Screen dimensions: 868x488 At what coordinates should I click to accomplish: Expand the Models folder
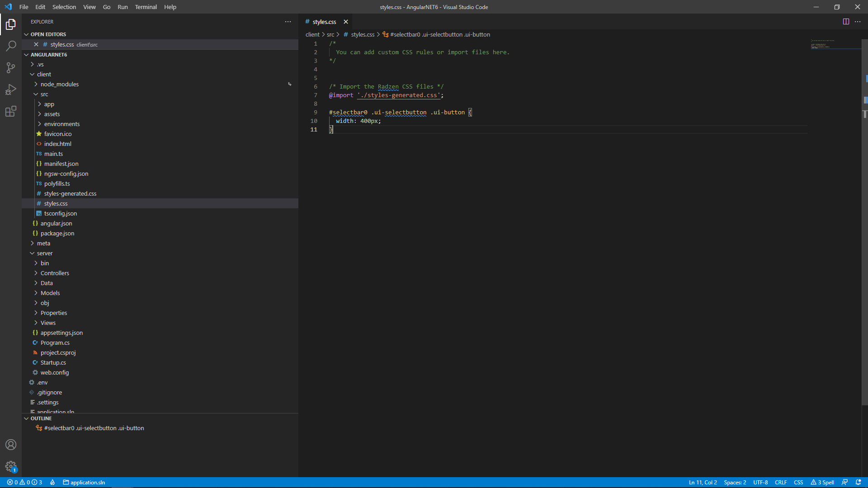[x=160, y=293]
